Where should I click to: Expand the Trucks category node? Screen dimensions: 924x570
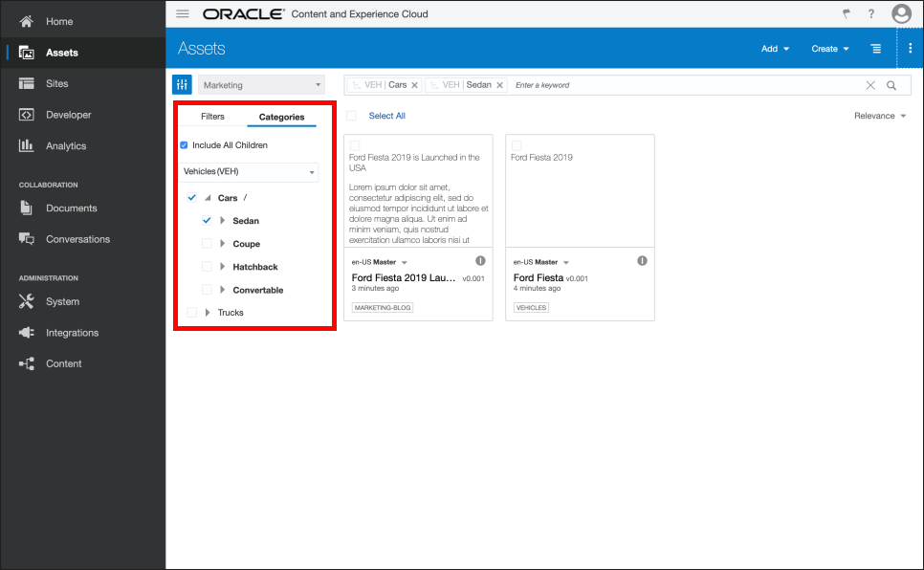208,313
